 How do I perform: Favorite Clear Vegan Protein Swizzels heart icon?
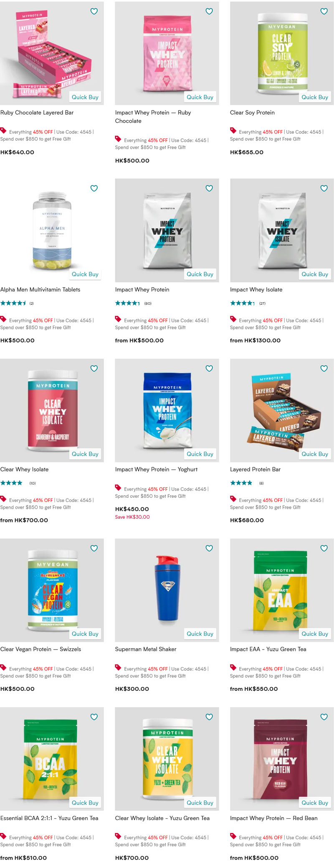94,548
